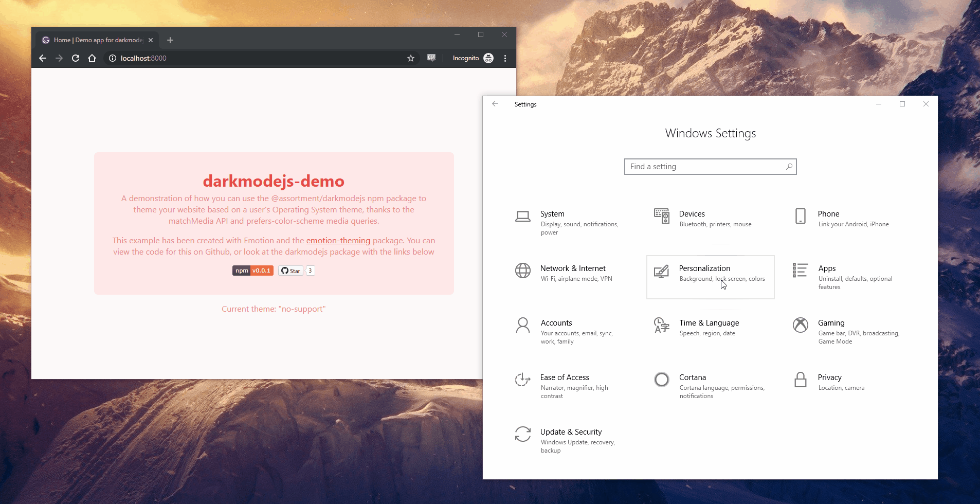Follow the emotion-theming link
Screen dimensions: 980x504
(x=338, y=241)
